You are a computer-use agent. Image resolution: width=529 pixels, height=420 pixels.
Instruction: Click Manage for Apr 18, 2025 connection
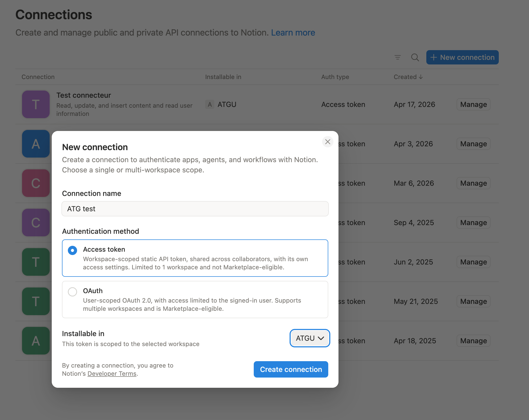tap(473, 341)
